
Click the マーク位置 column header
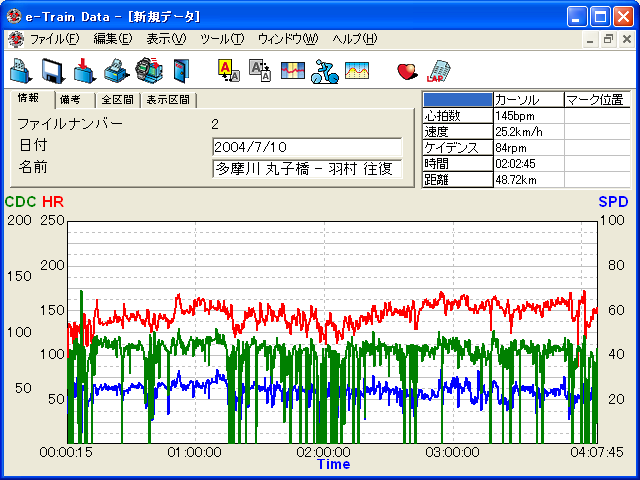click(x=595, y=100)
